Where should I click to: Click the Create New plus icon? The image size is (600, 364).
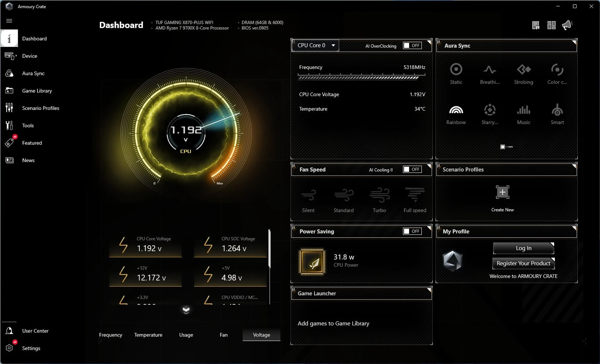point(502,192)
